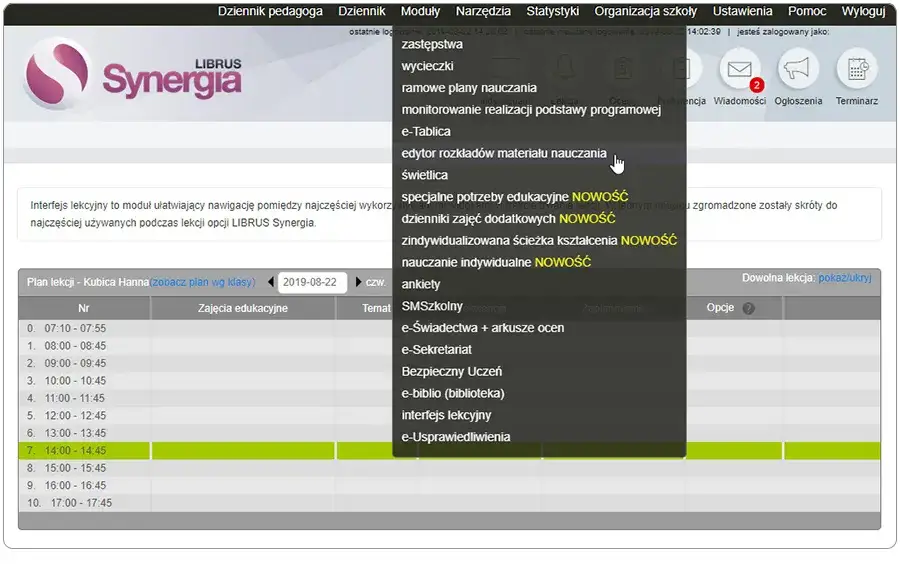The image size is (900, 564).
Task: Select świetlica menu entry
Action: [424, 175]
